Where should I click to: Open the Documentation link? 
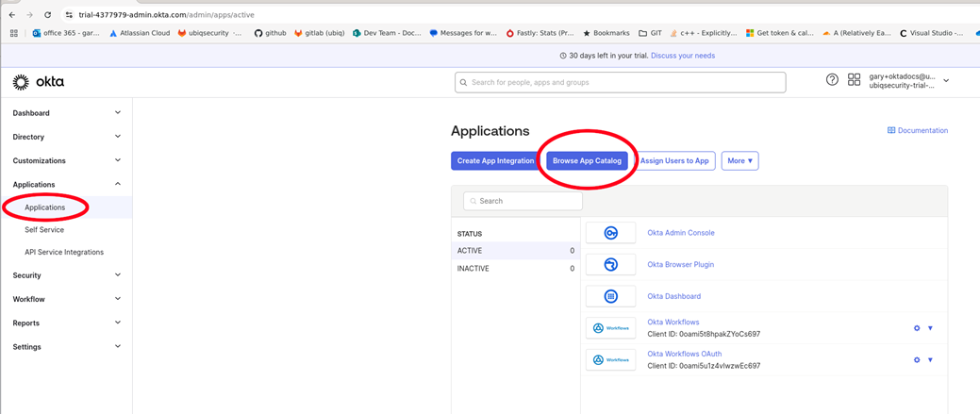click(x=918, y=130)
